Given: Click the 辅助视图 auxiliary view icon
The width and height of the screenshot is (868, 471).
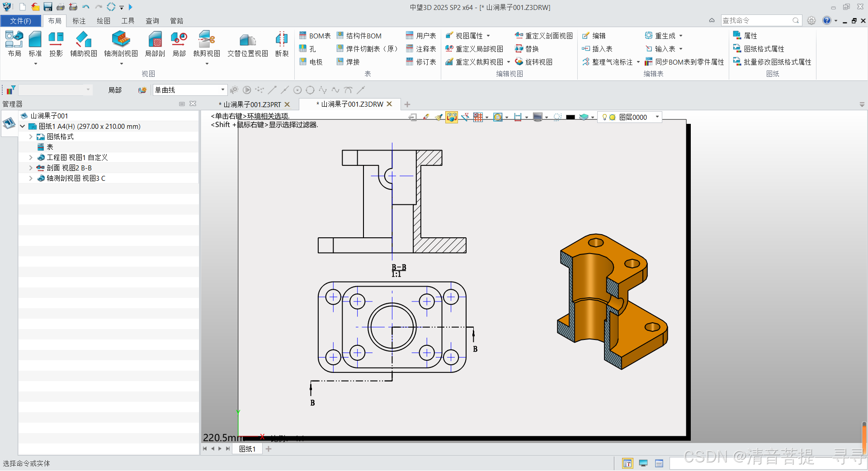Looking at the screenshot, I should [84, 40].
